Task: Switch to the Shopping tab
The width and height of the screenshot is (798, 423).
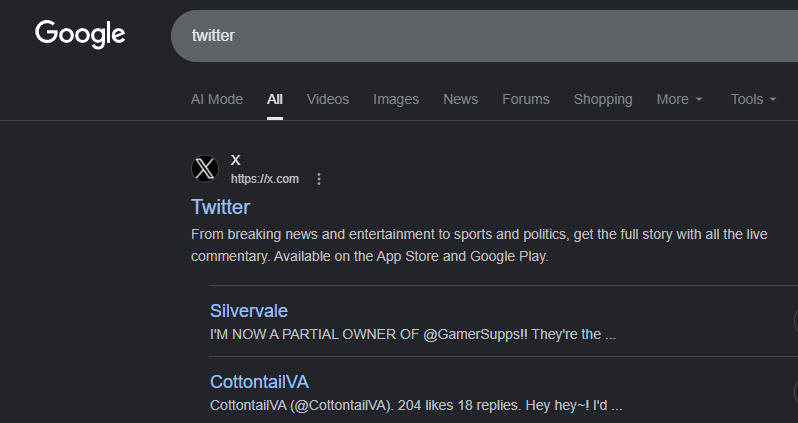Action: pyautogui.click(x=603, y=99)
